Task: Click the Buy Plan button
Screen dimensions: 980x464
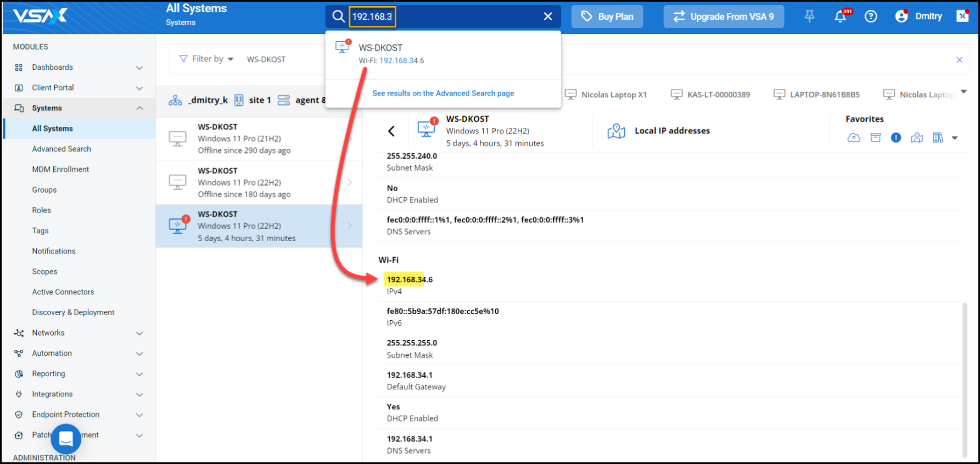Action: (607, 16)
